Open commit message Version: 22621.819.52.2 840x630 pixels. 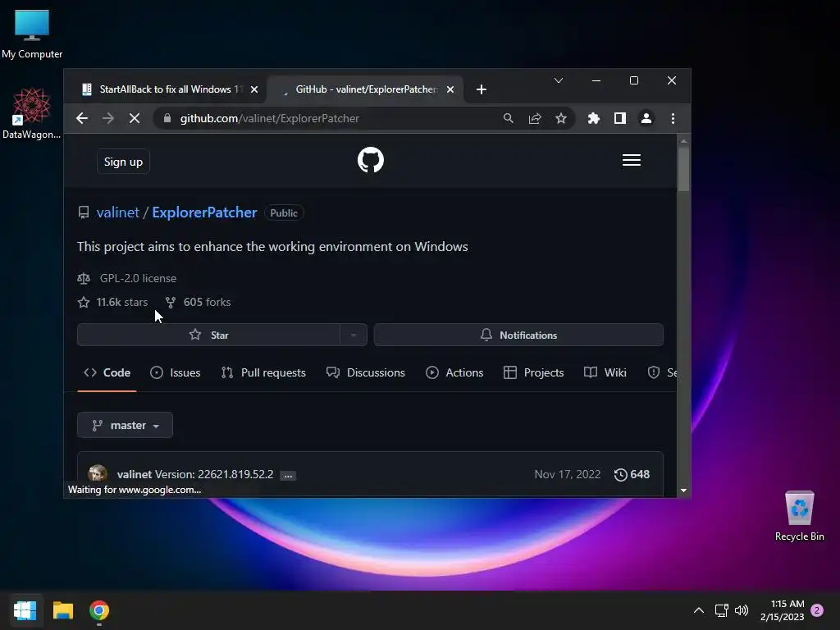(214, 475)
